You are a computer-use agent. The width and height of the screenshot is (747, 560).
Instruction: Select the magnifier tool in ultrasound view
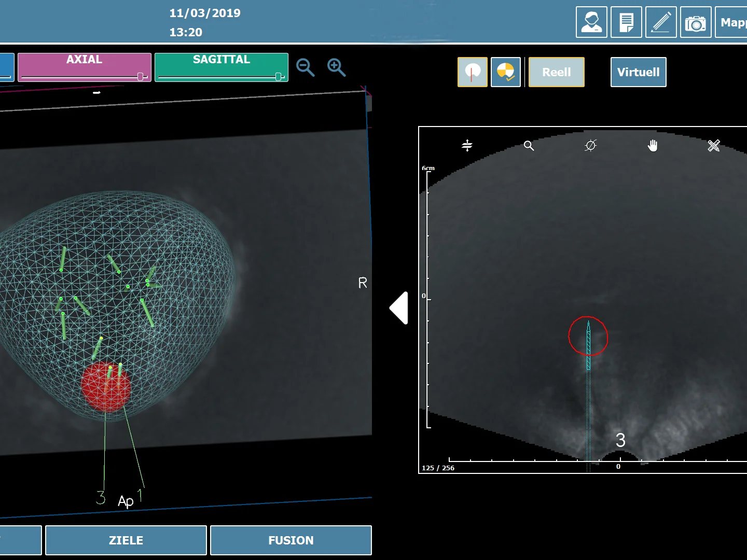[x=529, y=146]
